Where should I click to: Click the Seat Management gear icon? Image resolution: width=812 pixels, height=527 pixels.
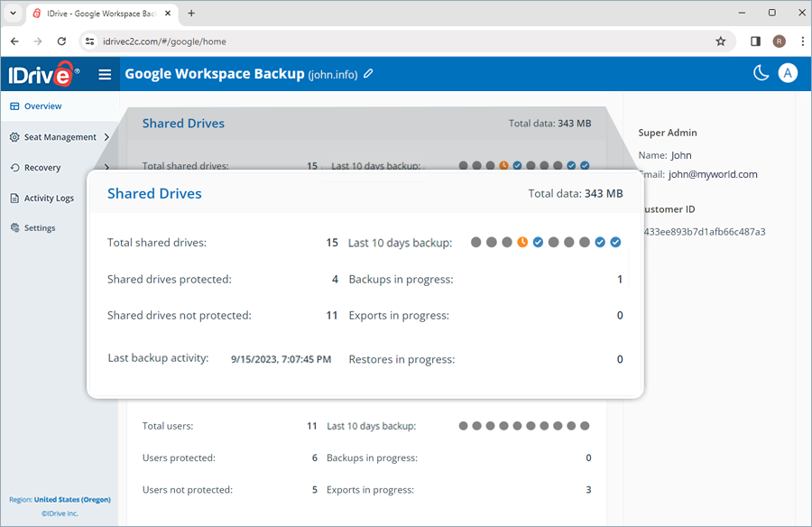(x=14, y=137)
